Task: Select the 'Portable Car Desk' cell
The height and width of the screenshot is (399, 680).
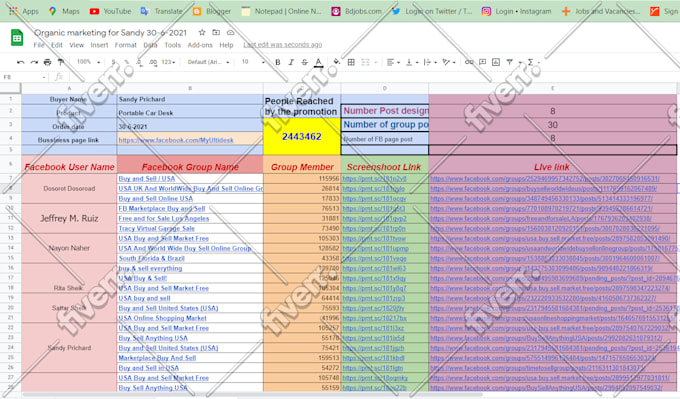Action: click(190, 112)
